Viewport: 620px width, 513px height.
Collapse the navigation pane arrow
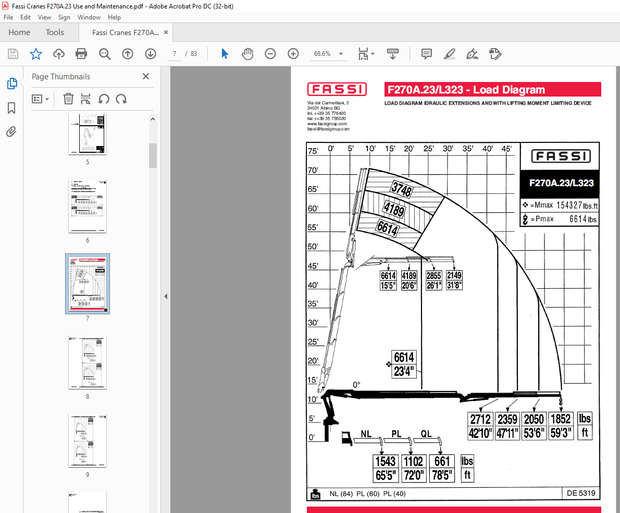(166, 296)
